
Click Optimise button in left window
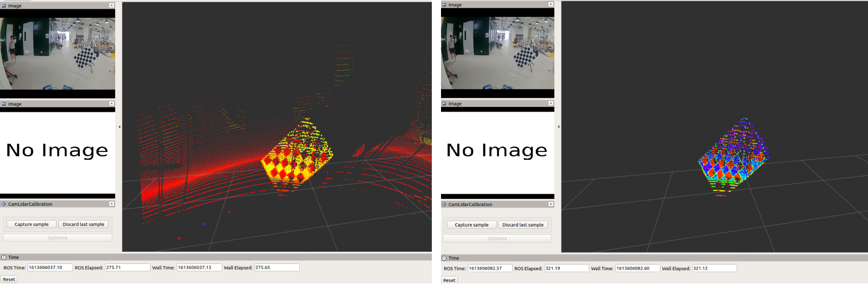click(58, 238)
